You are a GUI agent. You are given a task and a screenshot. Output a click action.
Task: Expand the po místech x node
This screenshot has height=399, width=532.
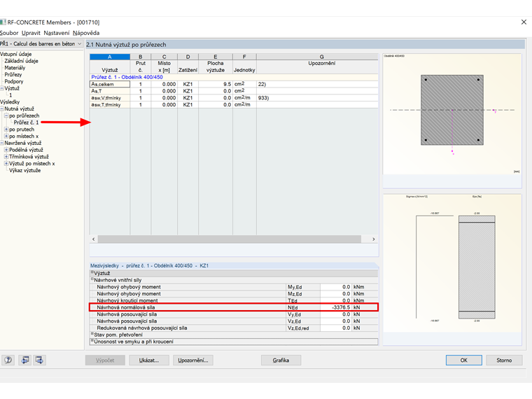[6, 136]
